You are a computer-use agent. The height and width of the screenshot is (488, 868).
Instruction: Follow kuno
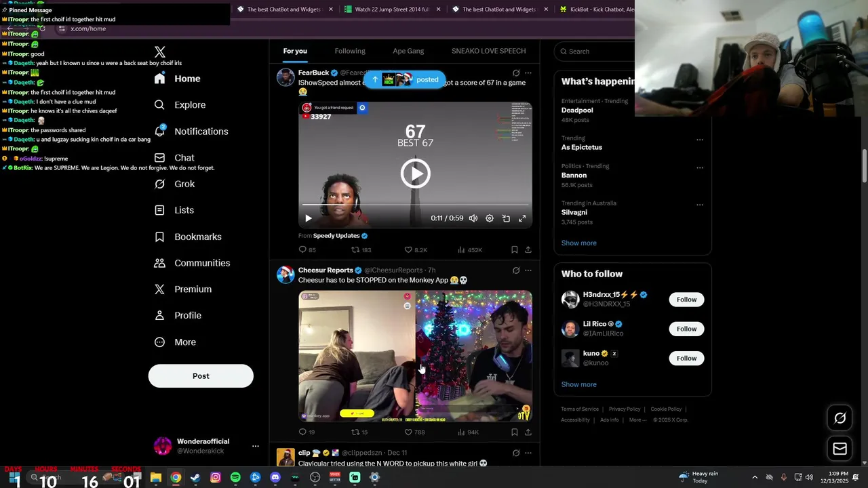686,358
